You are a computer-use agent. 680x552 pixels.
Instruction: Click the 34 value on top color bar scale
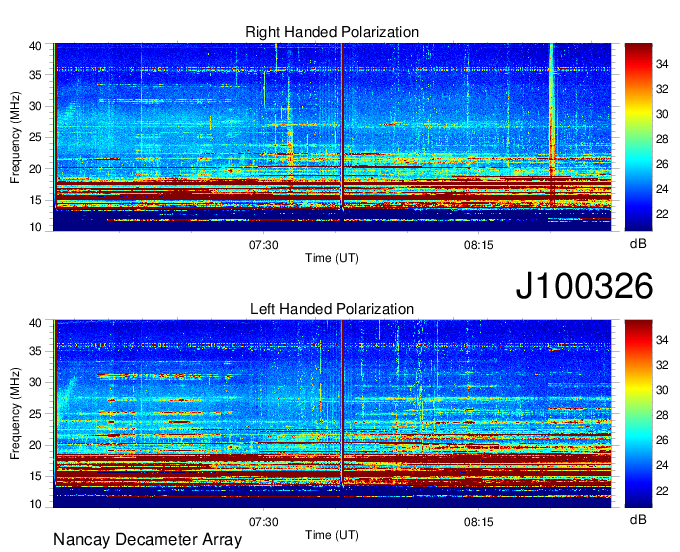pos(662,64)
